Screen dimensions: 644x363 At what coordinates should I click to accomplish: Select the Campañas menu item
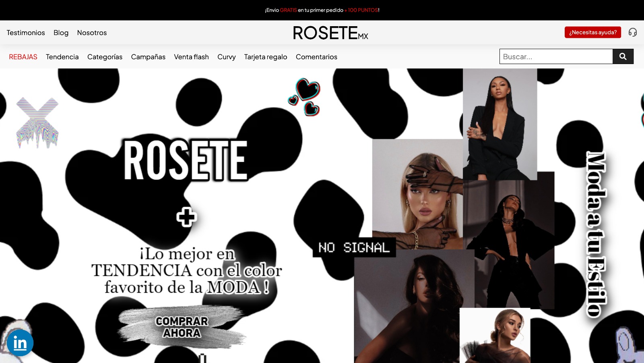pos(148,57)
